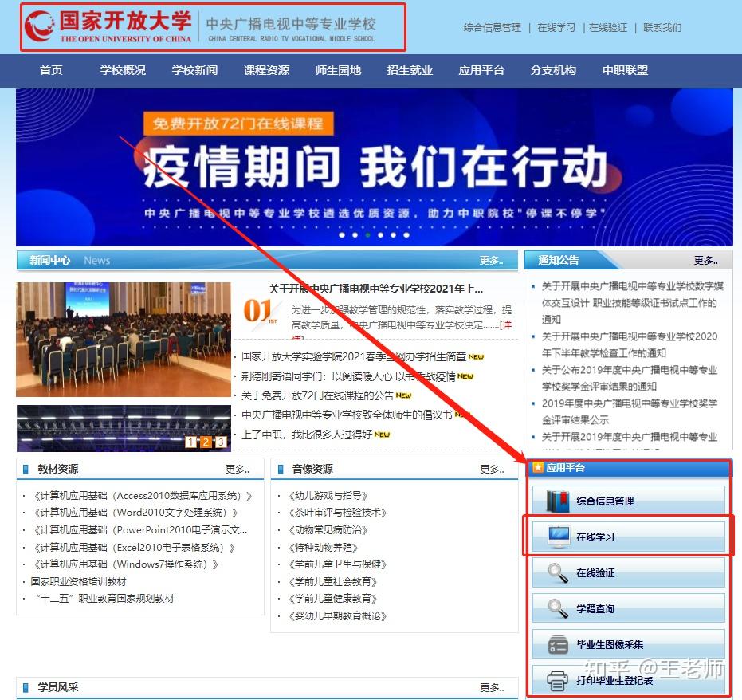Select first carousel dot on banner
Viewport: 742px width, 700px height.
click(342, 235)
